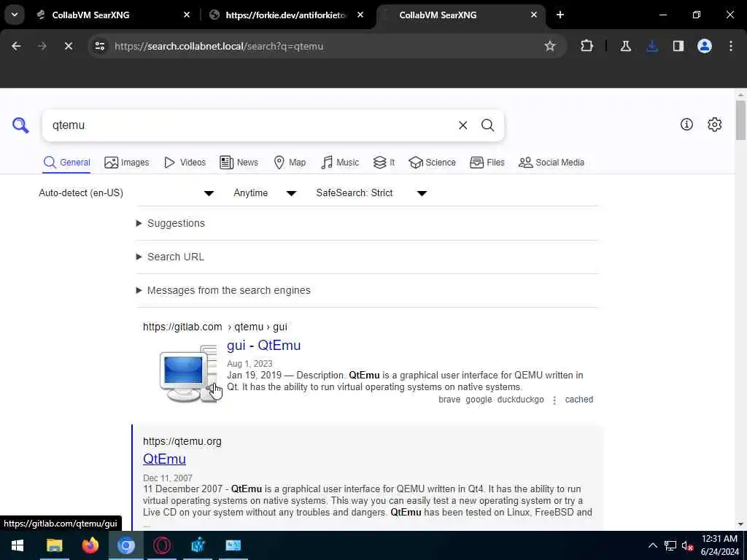The image size is (747, 560).
Task: Select the It search category
Action: pyautogui.click(x=384, y=163)
